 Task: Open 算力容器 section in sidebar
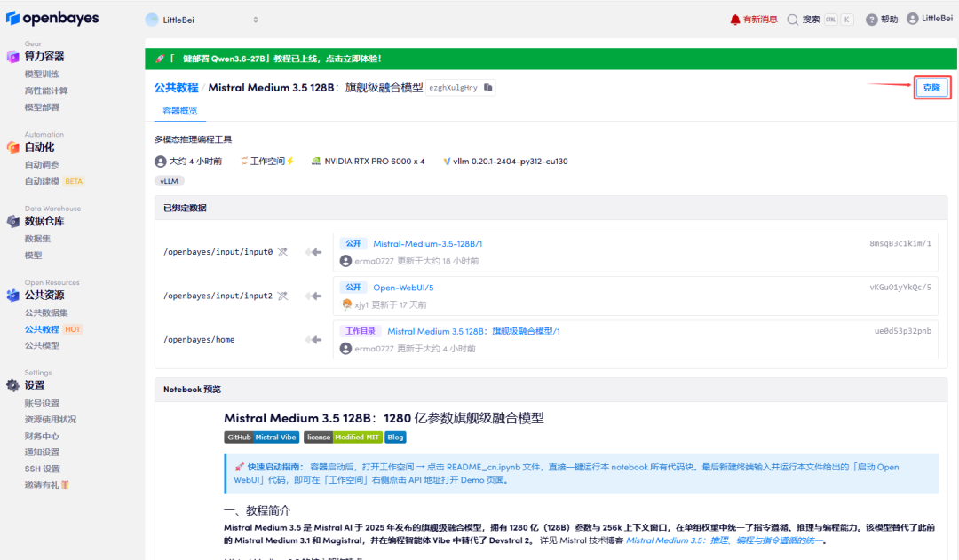coord(44,56)
